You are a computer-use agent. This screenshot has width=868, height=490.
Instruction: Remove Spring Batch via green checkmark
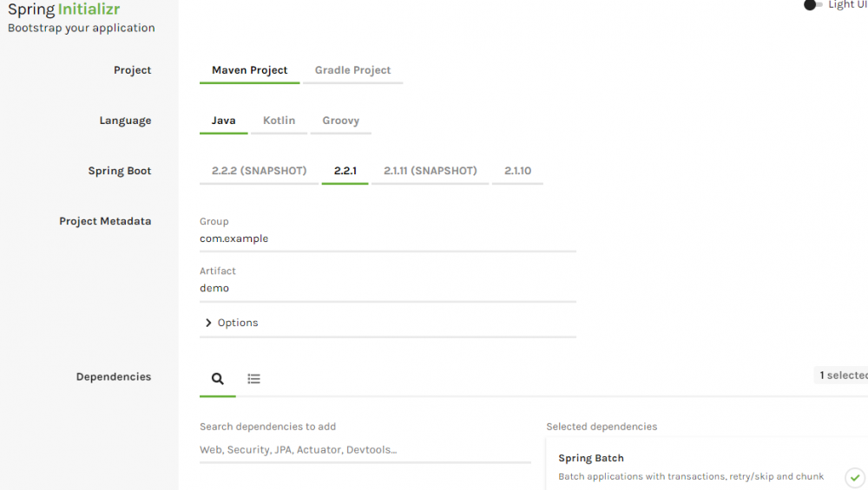[854, 477]
